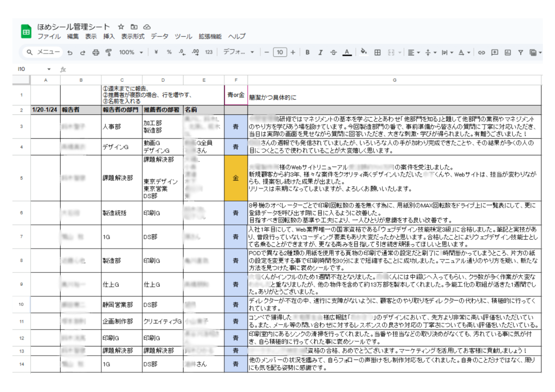Print the spreadsheet
555x392 pixels.
coord(95,53)
